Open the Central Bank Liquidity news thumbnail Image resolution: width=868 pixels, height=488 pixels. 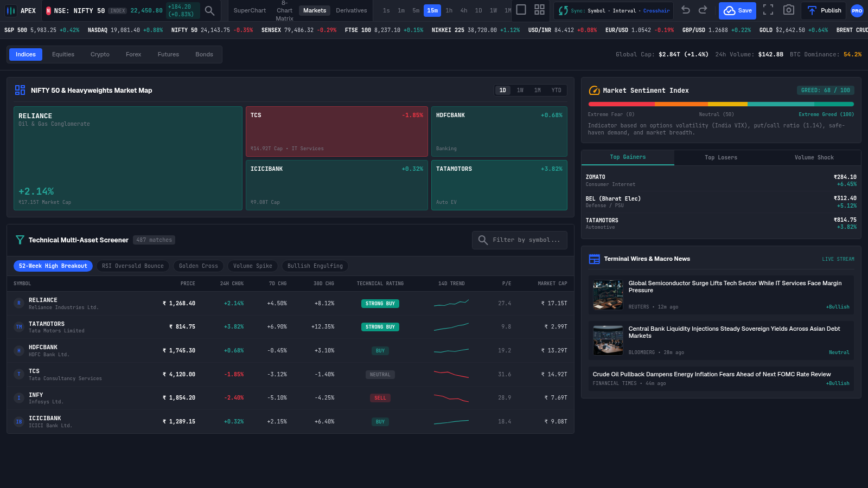click(608, 341)
